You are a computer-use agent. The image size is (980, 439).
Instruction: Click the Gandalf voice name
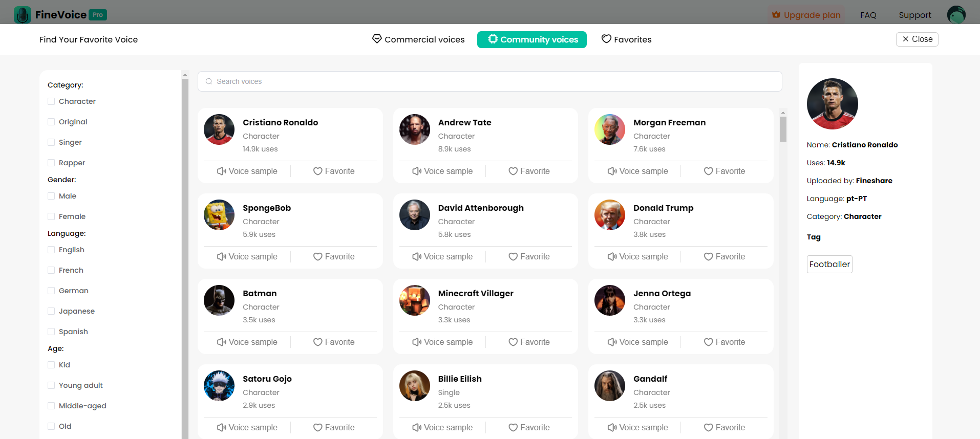click(x=650, y=379)
